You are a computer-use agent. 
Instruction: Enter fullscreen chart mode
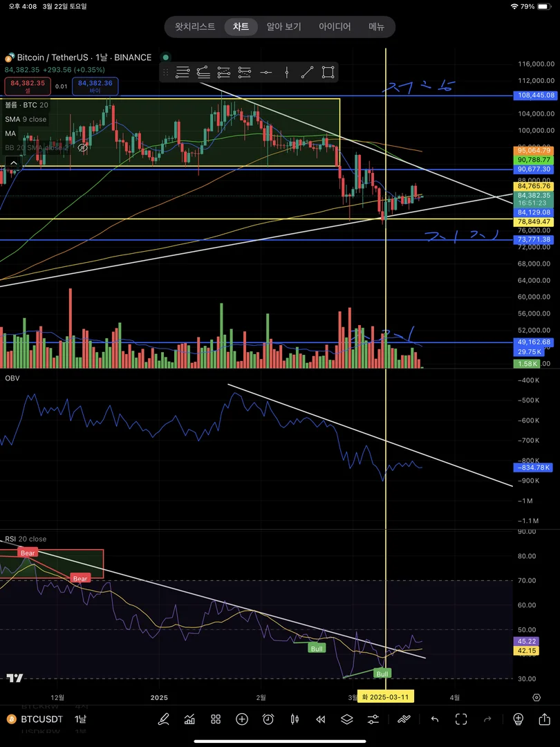click(461, 719)
